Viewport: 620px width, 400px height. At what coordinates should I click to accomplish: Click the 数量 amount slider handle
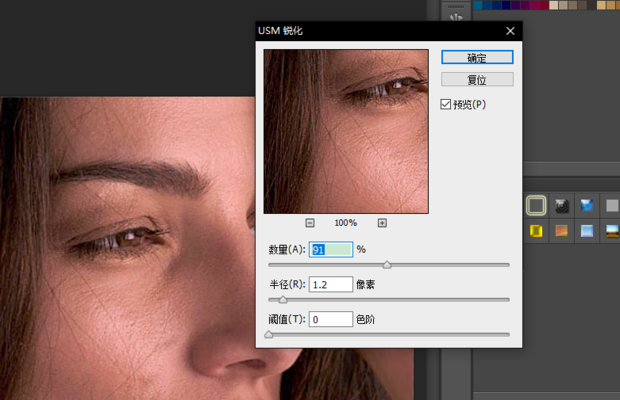(387, 265)
